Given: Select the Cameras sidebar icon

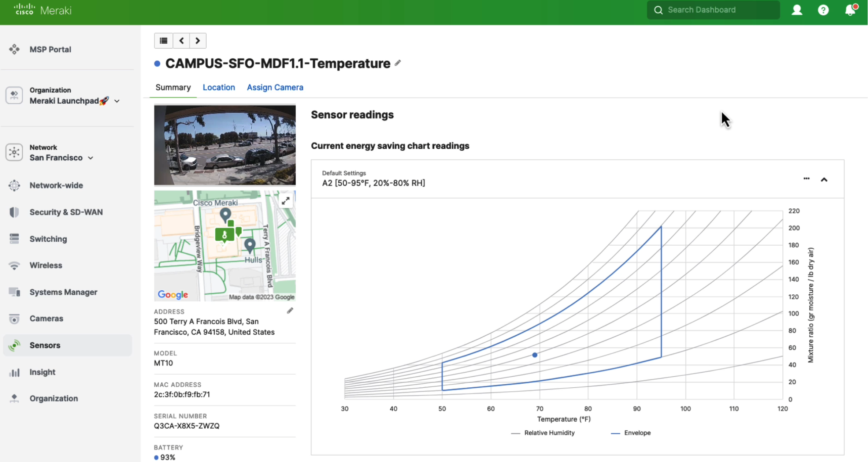Looking at the screenshot, I should click(14, 318).
